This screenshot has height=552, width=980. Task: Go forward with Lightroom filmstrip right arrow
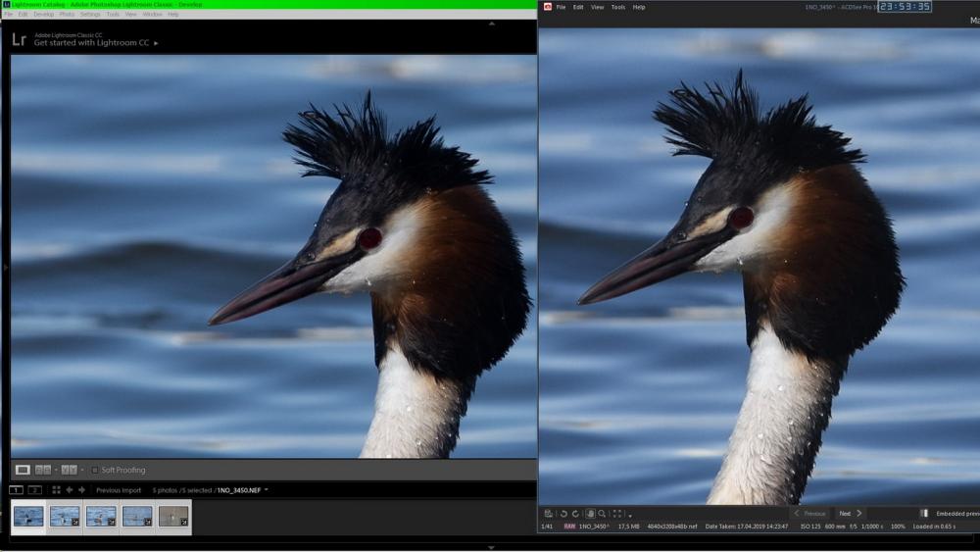pos(81,490)
